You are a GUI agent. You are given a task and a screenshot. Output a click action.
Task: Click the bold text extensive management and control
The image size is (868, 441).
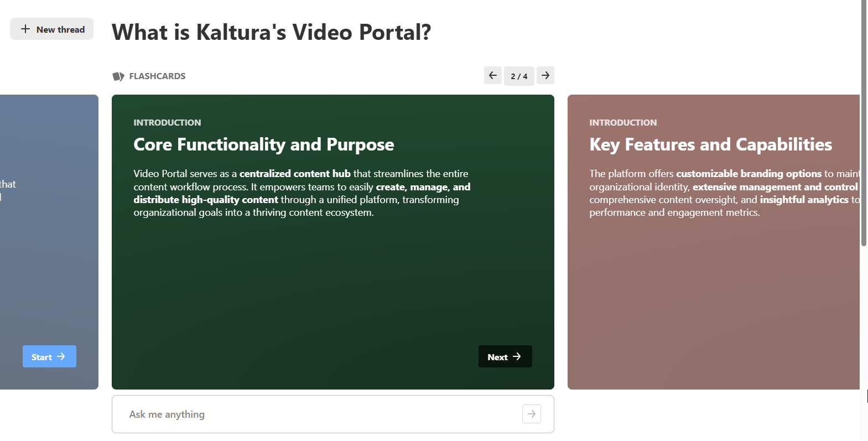(775, 187)
